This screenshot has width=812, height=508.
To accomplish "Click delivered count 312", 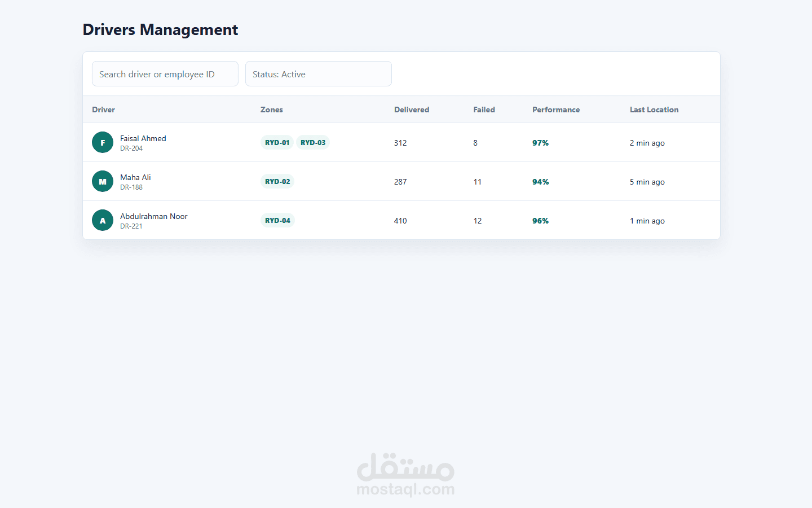I will click(400, 143).
